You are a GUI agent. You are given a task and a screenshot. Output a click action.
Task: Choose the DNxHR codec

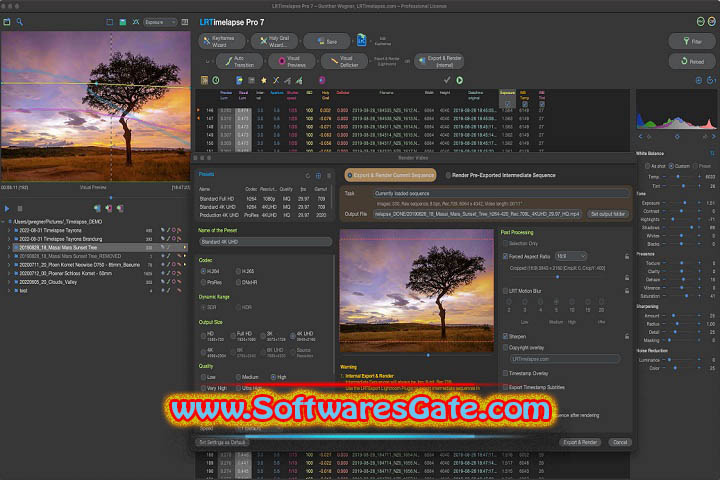coord(247,282)
